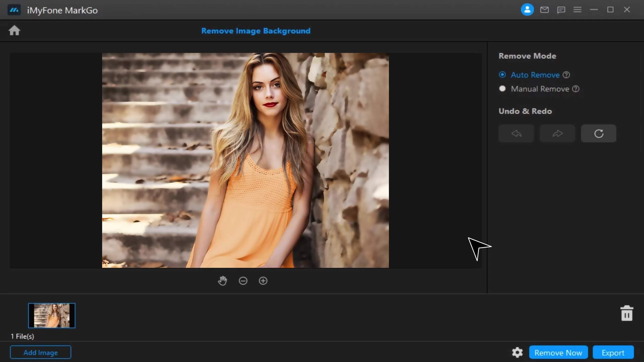Select the Pan/Hand tool
This screenshot has width=644, height=362.
click(222, 280)
